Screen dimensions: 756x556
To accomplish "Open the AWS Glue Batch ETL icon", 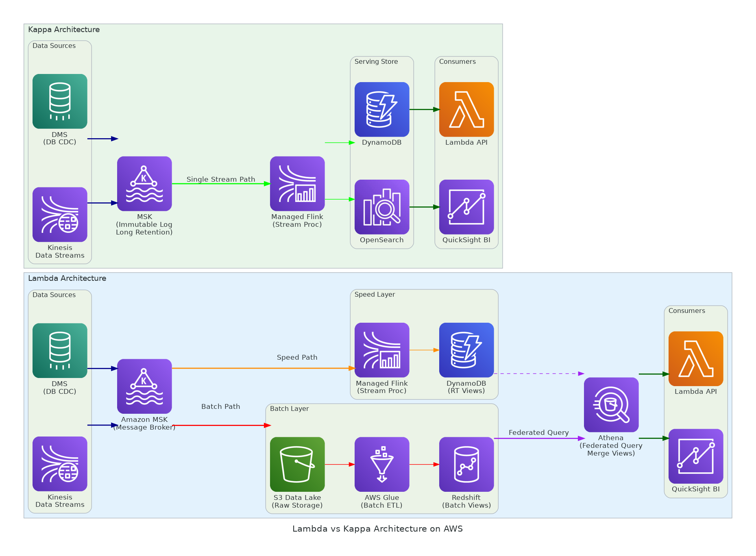I will (381, 464).
